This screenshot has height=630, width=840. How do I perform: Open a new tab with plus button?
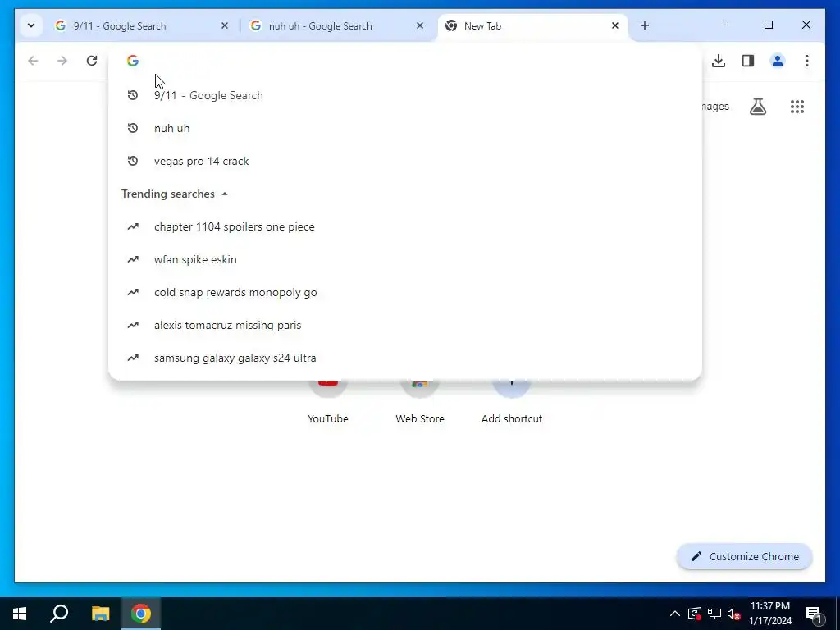click(645, 25)
